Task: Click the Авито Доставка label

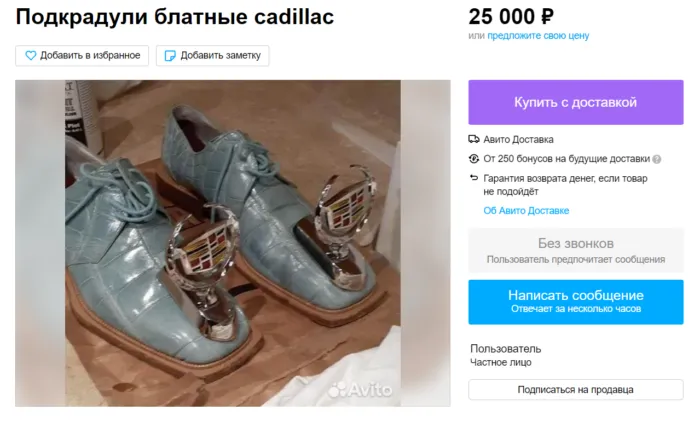Action: pos(518,139)
